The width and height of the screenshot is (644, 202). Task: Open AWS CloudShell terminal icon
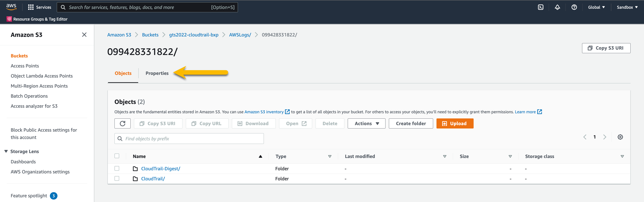(x=540, y=7)
